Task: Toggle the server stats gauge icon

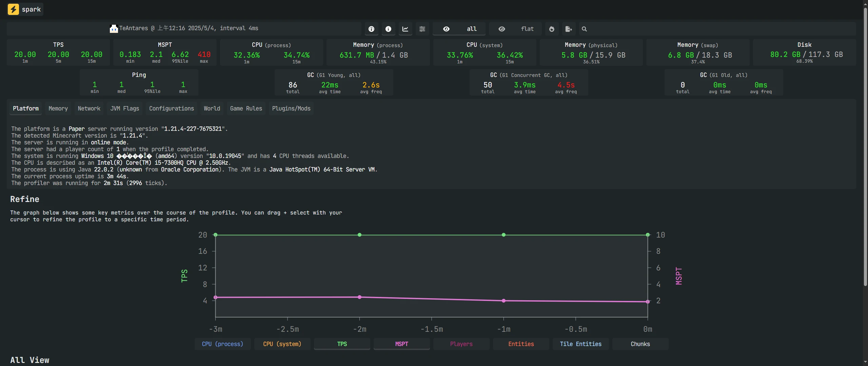Action: [372, 29]
